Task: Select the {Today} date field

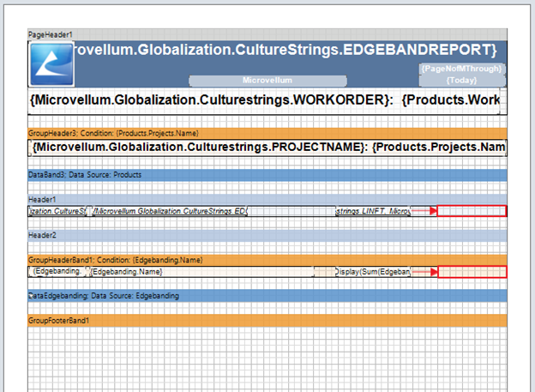Action: [462, 81]
